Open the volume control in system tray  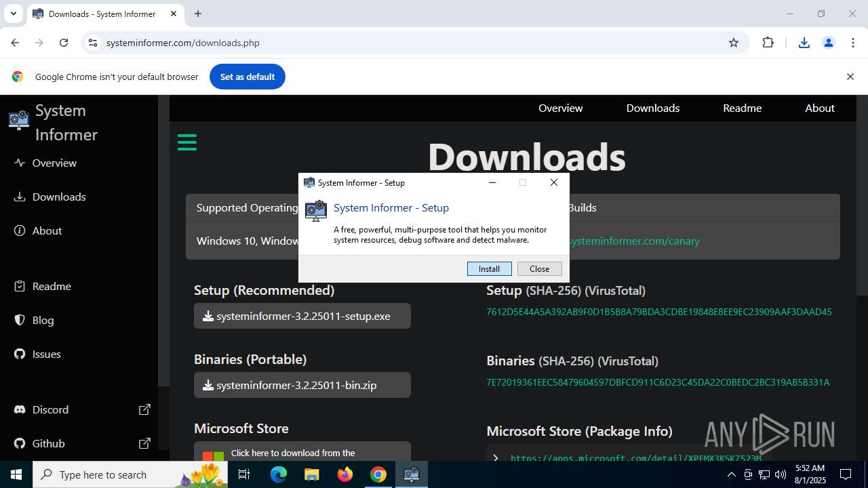[781, 474]
